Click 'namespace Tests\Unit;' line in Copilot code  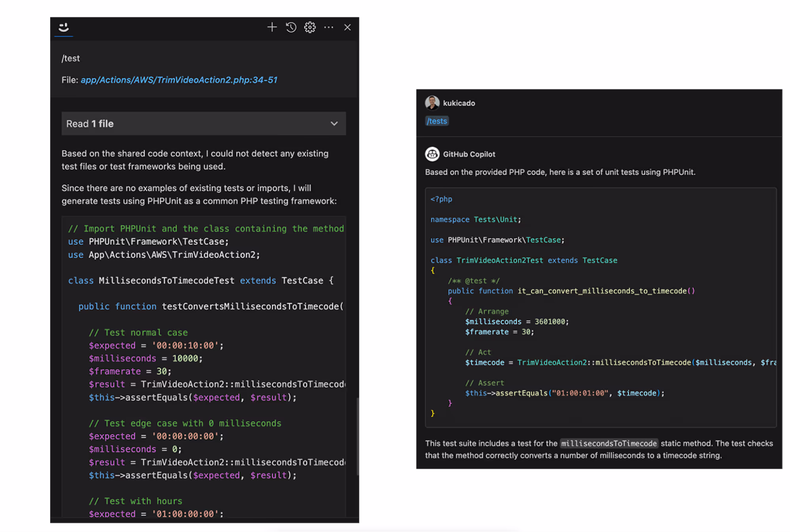coord(476,220)
